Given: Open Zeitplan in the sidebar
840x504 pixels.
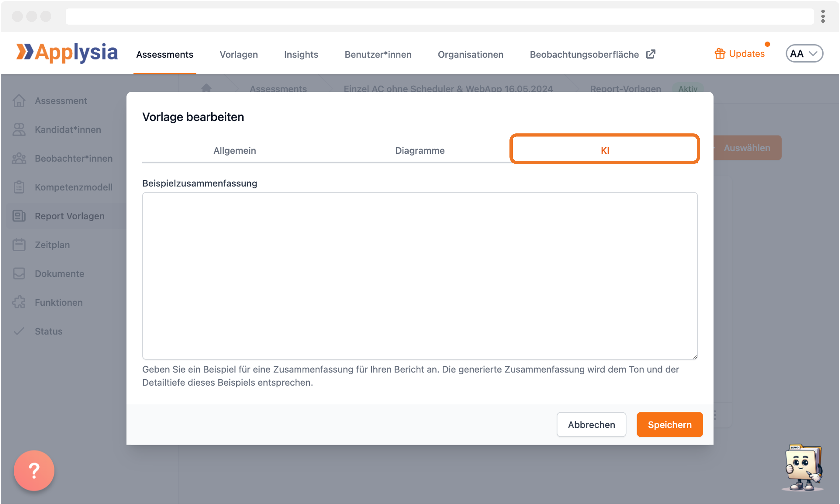Looking at the screenshot, I should tap(52, 245).
